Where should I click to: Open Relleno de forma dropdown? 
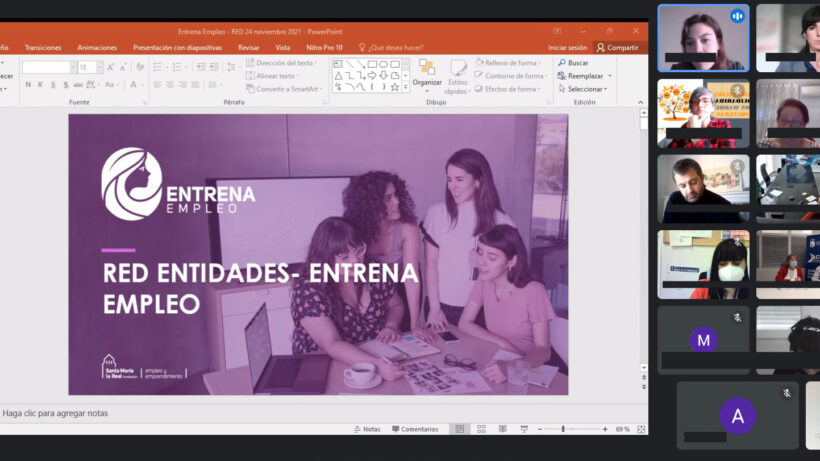click(509, 63)
